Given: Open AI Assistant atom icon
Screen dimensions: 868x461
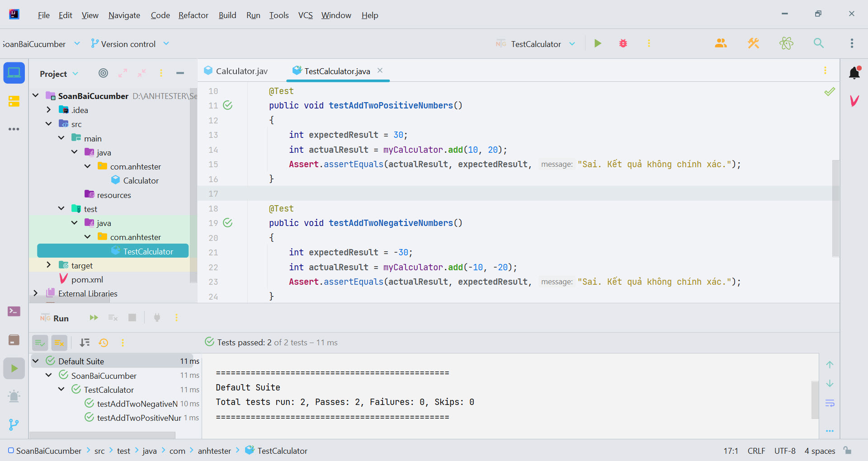Looking at the screenshot, I should click(x=786, y=43).
